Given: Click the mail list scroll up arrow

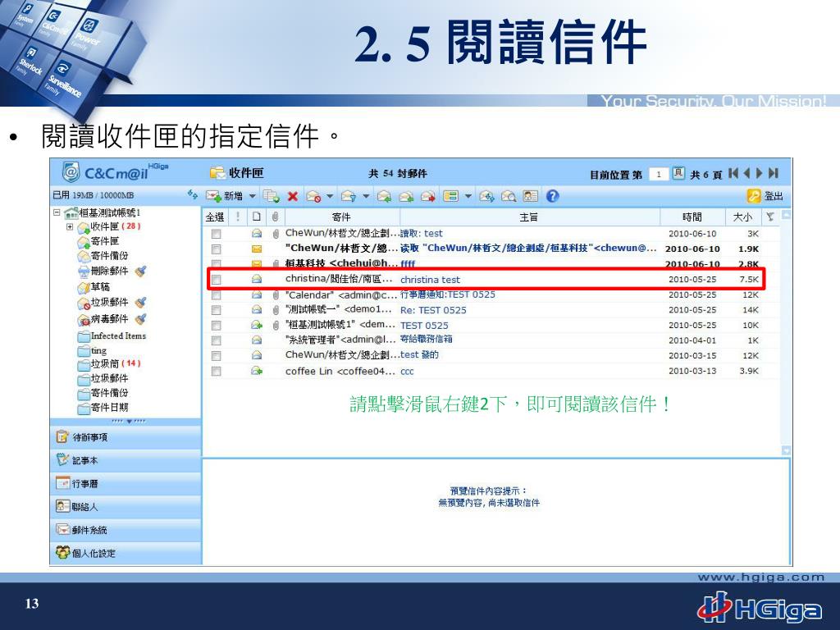Looking at the screenshot, I should 786,216.
